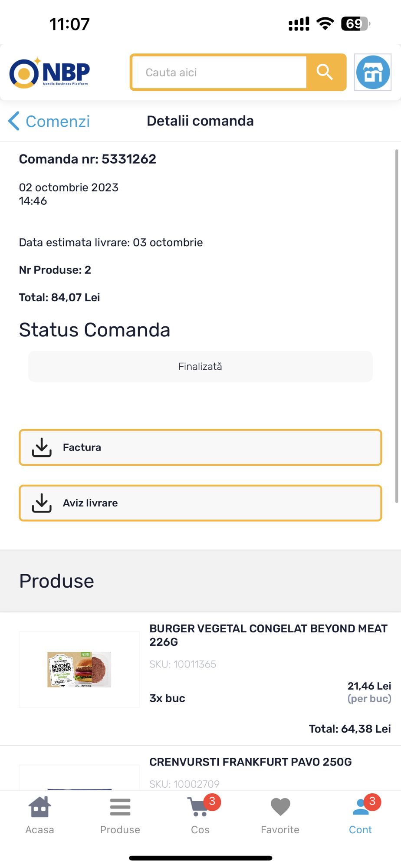This screenshot has height=868, width=401.
Task: Go to the Acasa home tab
Action: (x=40, y=815)
